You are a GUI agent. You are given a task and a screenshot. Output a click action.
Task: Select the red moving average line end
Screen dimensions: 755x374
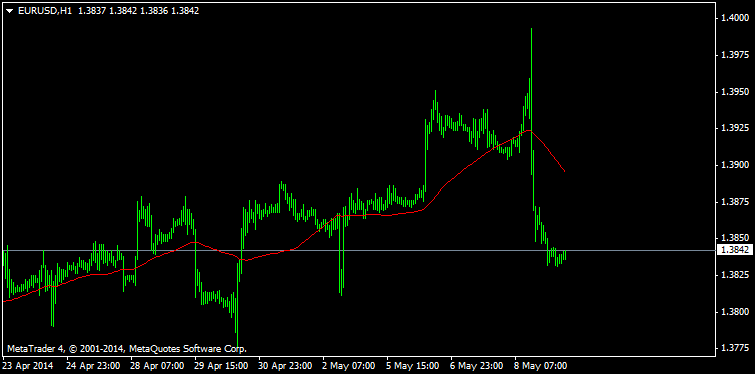(x=564, y=170)
